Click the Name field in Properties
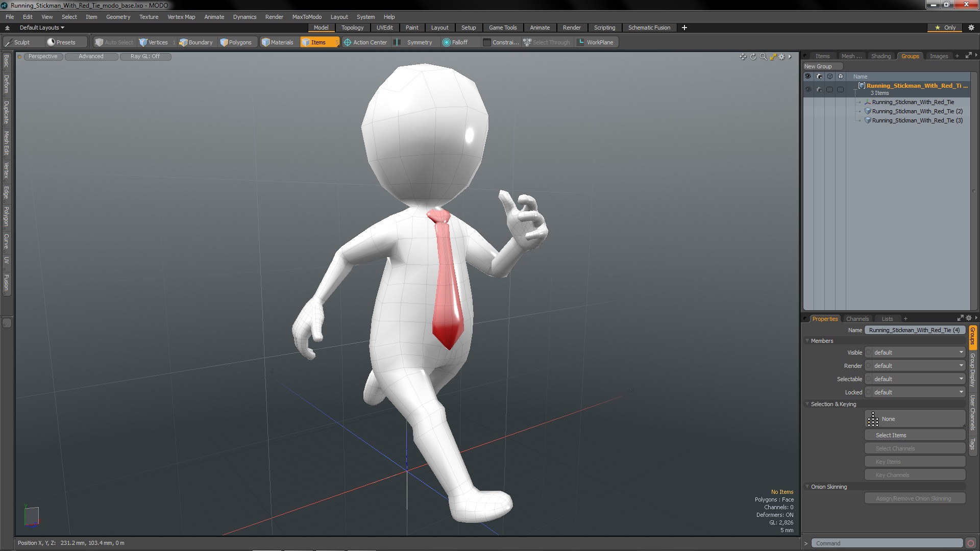Image resolution: width=980 pixels, height=551 pixels. [x=915, y=330]
